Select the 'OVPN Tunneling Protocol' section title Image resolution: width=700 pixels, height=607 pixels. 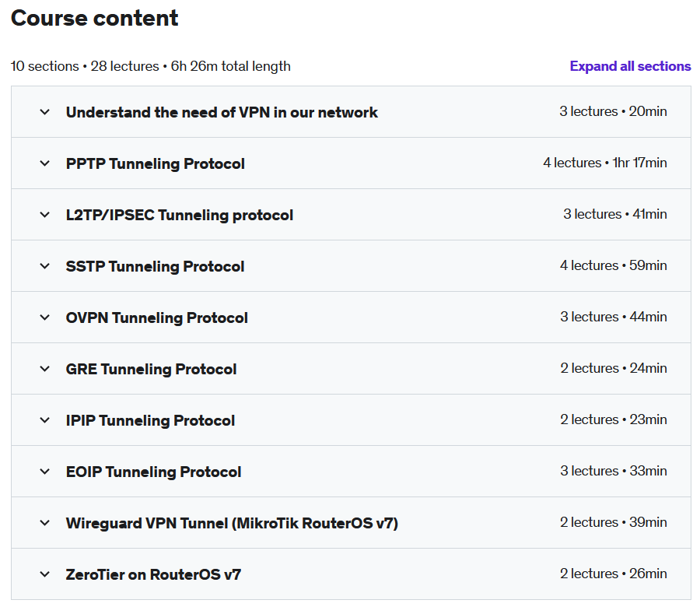(x=156, y=318)
